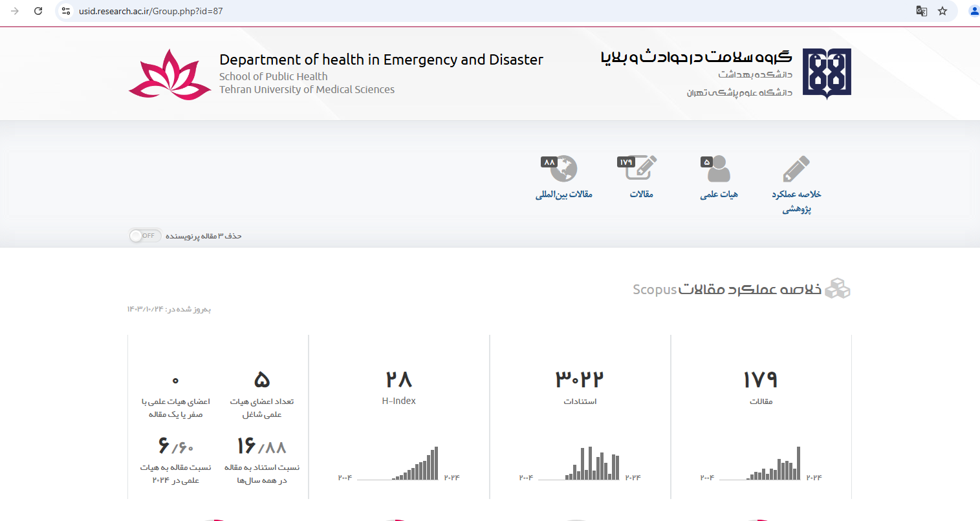Click the browser reload icon

tap(38, 11)
